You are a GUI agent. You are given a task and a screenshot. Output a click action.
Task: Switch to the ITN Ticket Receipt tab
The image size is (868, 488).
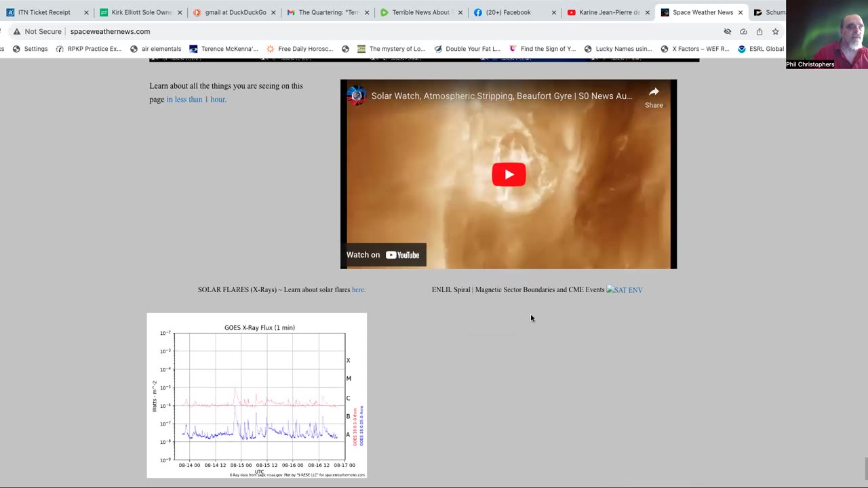[x=45, y=12]
